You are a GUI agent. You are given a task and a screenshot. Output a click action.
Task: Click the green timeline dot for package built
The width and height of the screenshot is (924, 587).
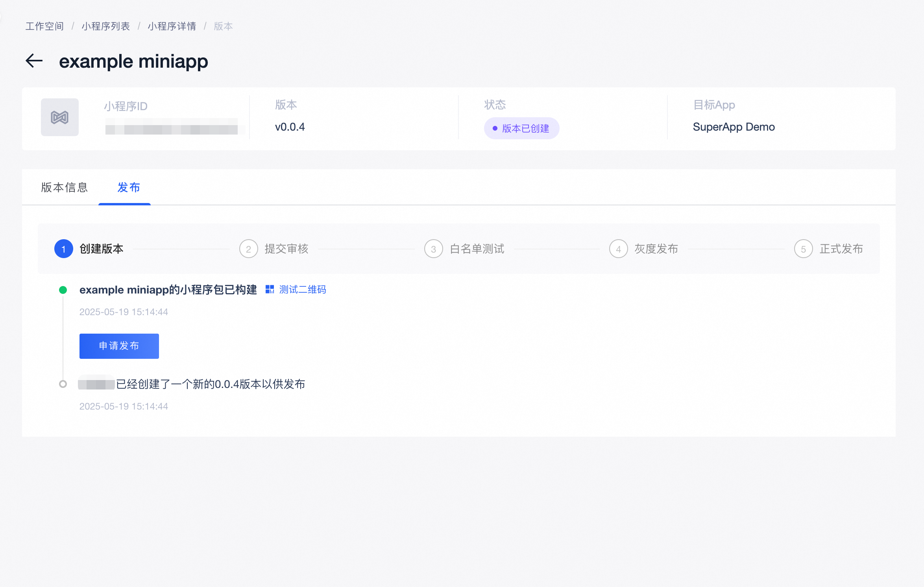tap(63, 290)
